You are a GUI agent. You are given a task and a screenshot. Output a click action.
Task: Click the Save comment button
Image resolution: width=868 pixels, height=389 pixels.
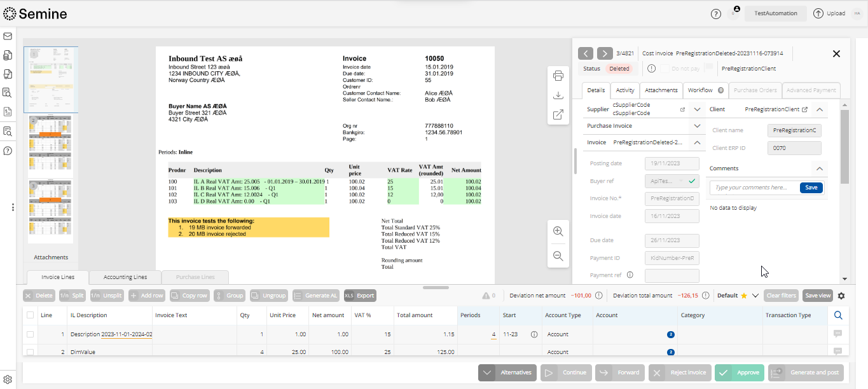[811, 188]
